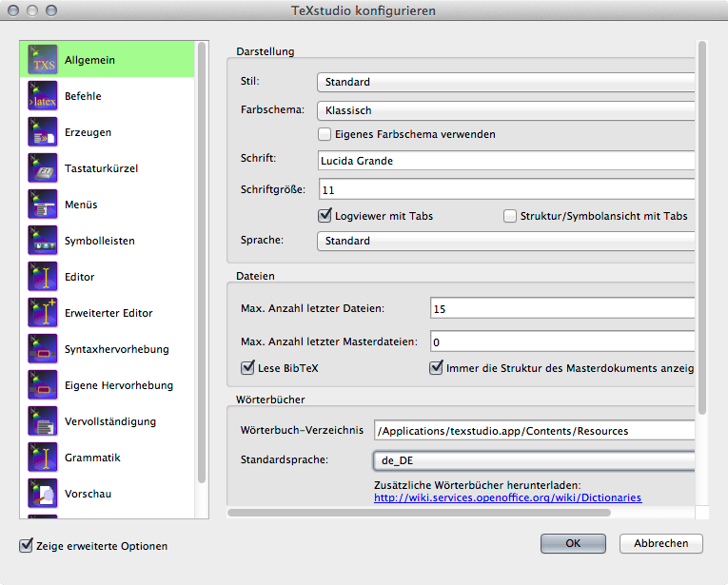Open the Standardsprache de_DE dropdown
The image size is (728, 585).
[534, 460]
